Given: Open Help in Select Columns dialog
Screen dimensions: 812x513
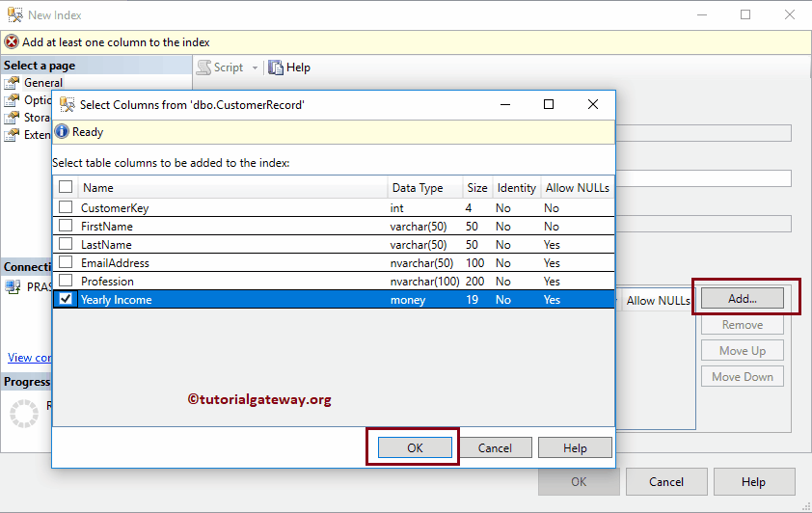Looking at the screenshot, I should coord(575,447).
